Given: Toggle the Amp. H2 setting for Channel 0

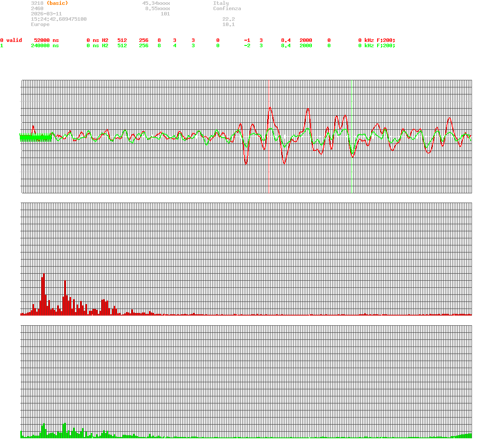Looking at the screenshot, I should [x=105, y=40].
